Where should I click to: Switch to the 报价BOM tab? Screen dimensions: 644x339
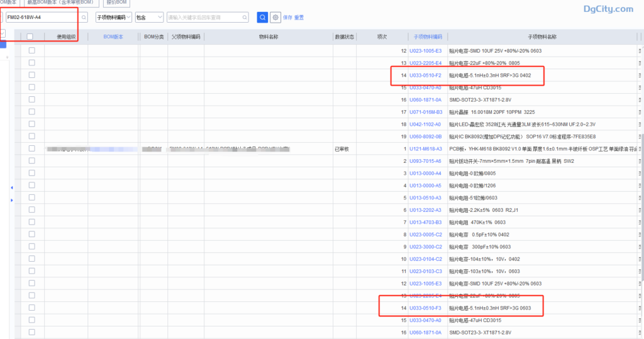pyautogui.click(x=116, y=3)
